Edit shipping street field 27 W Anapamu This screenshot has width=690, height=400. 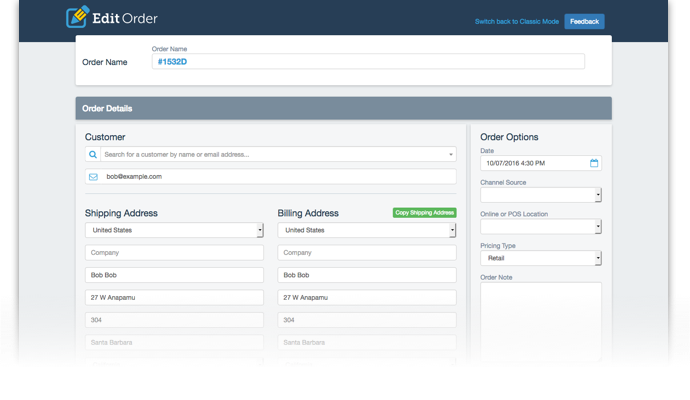pos(174,297)
